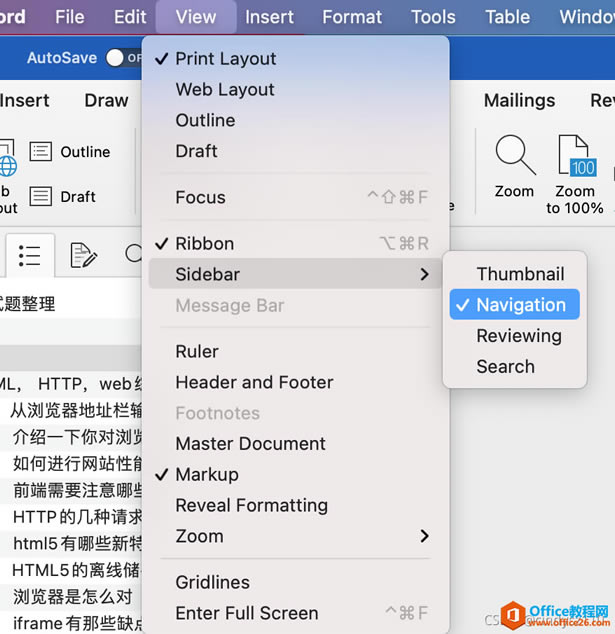The width and height of the screenshot is (615, 634).
Task: Open the Table menu
Action: (507, 17)
